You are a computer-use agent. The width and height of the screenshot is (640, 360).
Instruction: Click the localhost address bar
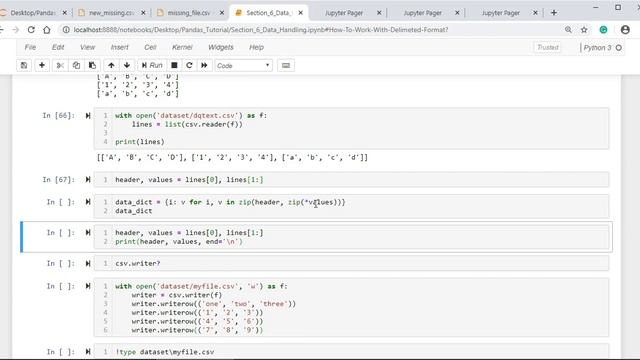pyautogui.click(x=261, y=30)
